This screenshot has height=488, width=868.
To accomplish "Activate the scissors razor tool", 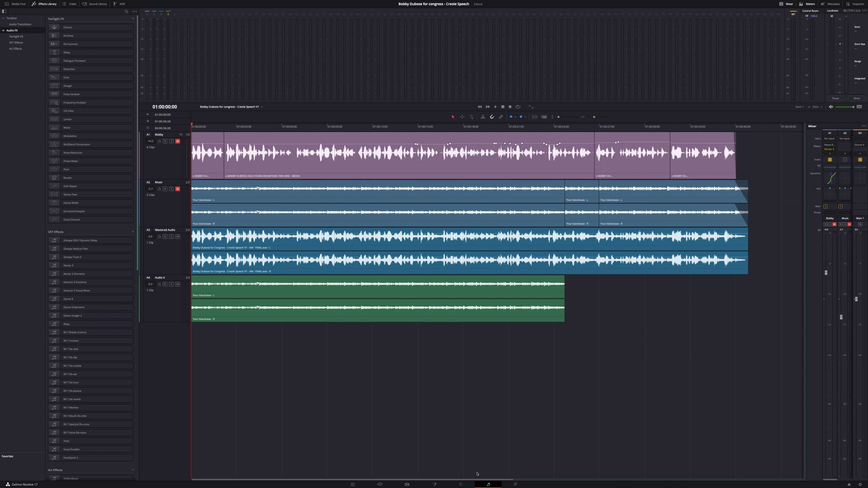I will pyautogui.click(x=483, y=117).
